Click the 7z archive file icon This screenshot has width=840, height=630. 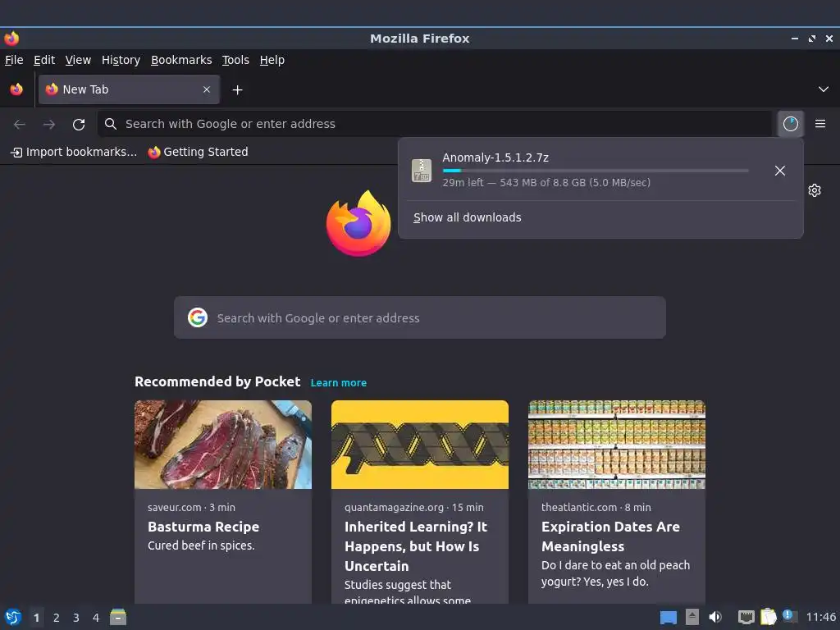pos(422,171)
